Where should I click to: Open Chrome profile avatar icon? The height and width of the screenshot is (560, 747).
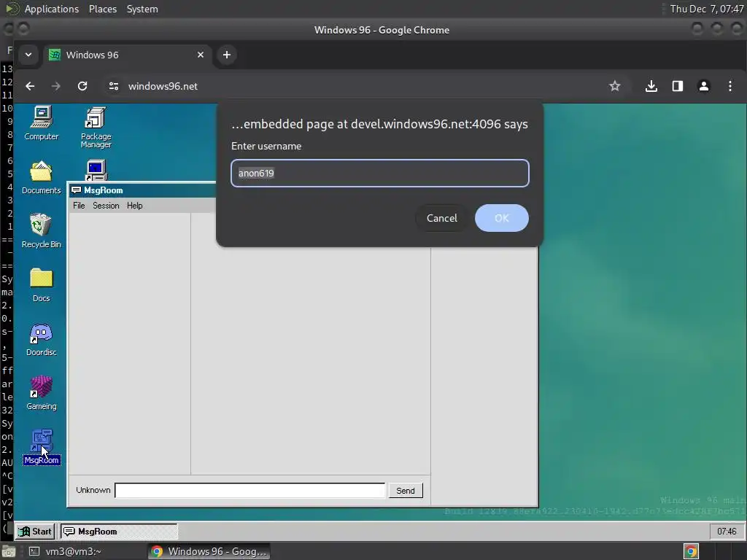pos(704,86)
